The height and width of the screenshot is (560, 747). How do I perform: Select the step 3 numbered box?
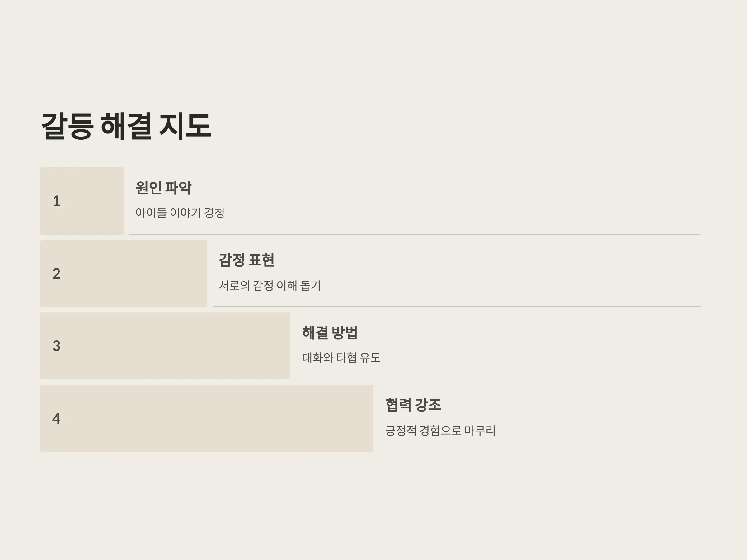tap(165, 346)
